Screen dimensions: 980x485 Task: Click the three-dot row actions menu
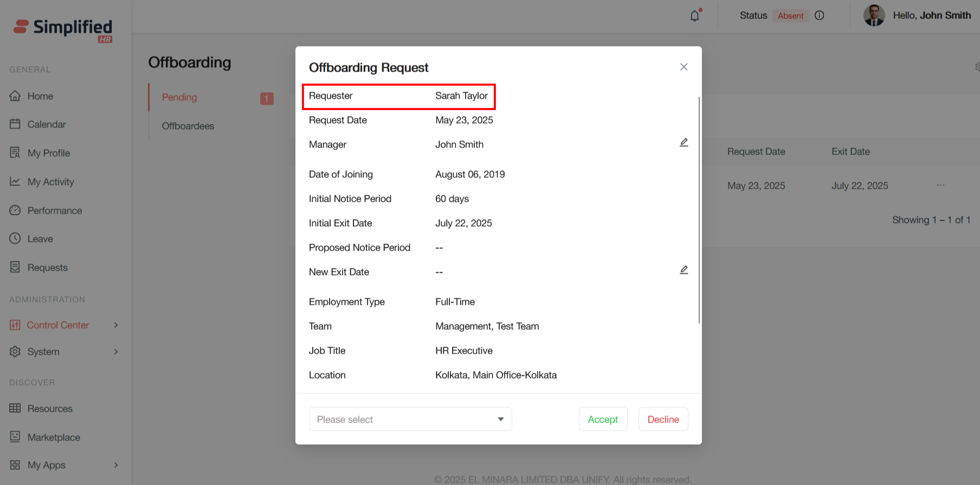click(x=940, y=186)
